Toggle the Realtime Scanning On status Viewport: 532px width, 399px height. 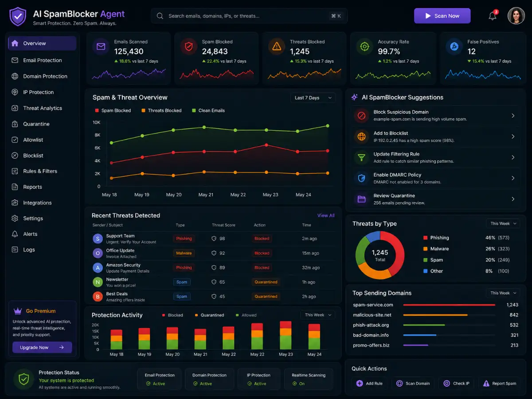coord(309,379)
